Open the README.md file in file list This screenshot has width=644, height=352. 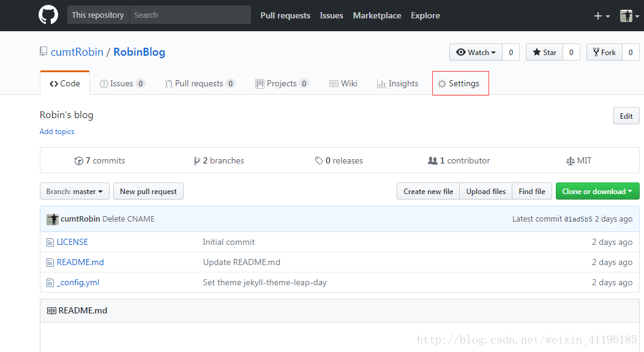80,262
